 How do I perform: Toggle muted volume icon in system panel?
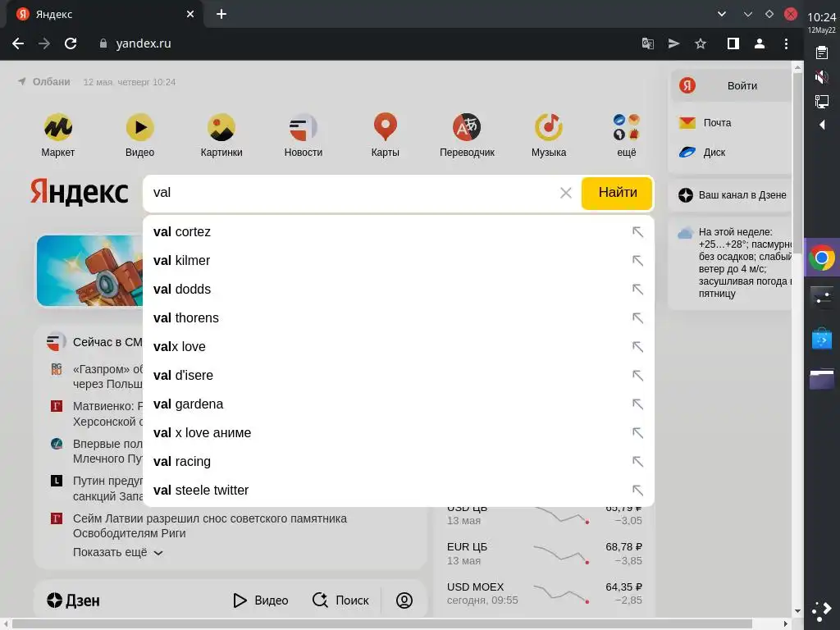coord(822,77)
